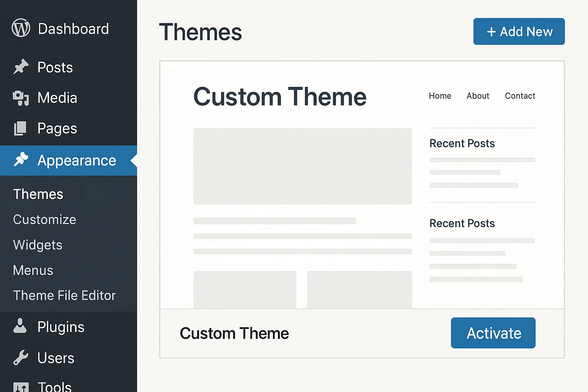The width and height of the screenshot is (588, 392).
Task: Click the Tools icon at sidebar bottom
Action: 20,386
